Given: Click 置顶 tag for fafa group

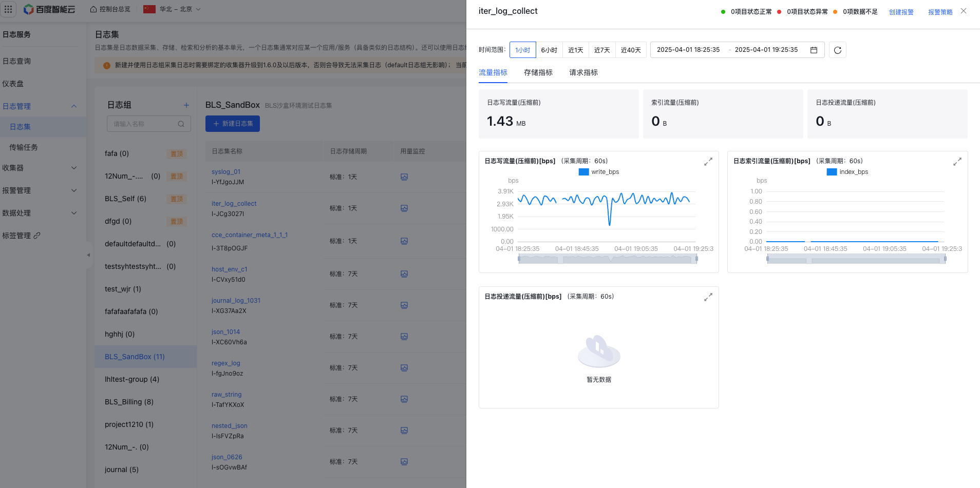Looking at the screenshot, I should (x=177, y=154).
